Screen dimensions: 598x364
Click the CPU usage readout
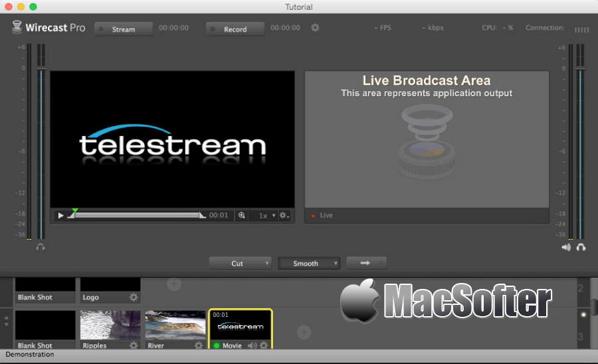tap(497, 28)
